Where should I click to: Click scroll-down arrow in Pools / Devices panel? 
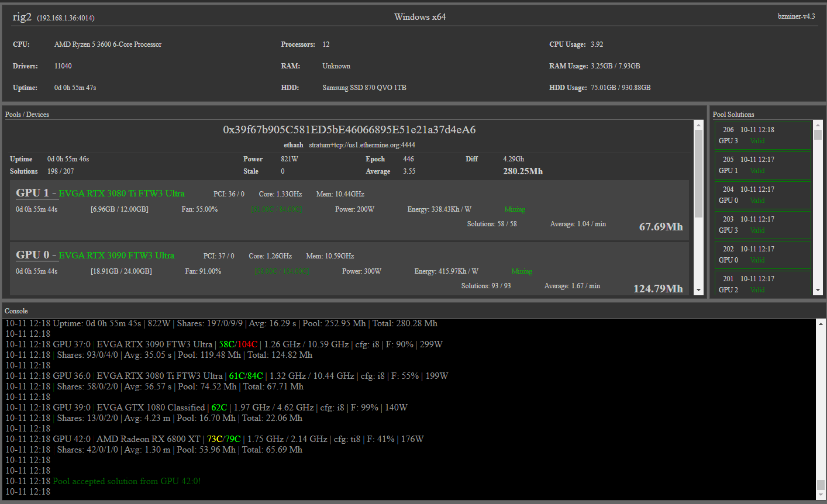(x=698, y=291)
